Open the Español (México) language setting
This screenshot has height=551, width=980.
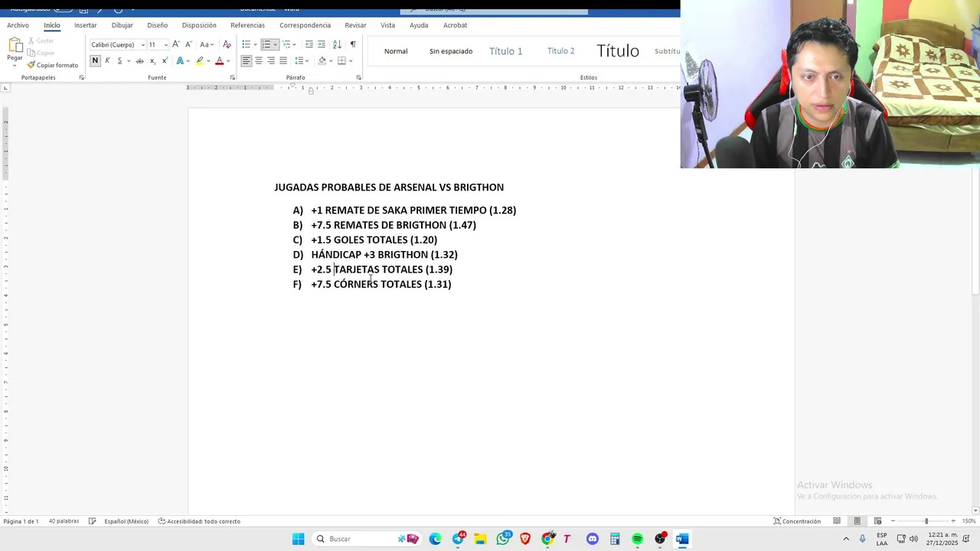(126, 521)
